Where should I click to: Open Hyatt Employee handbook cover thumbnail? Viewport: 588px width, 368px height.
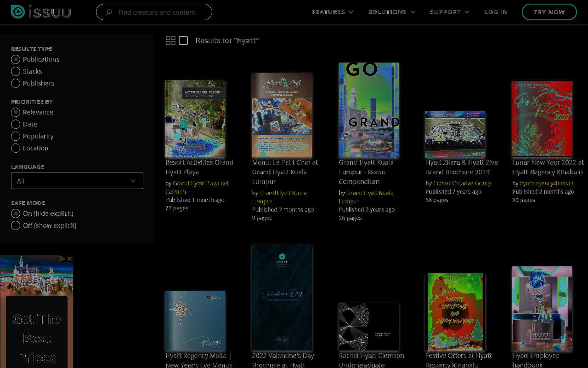coord(542,309)
